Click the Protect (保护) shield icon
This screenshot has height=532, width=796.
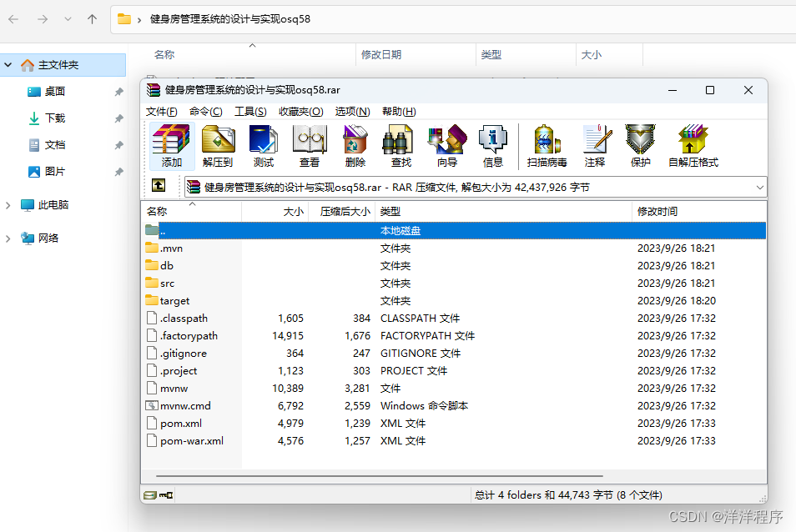pos(641,146)
